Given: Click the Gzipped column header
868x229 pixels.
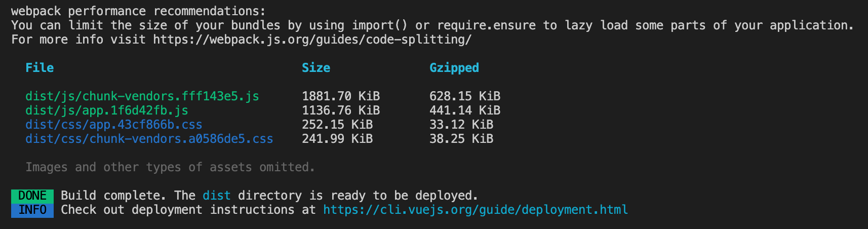Looking at the screenshot, I should pyautogui.click(x=454, y=68).
